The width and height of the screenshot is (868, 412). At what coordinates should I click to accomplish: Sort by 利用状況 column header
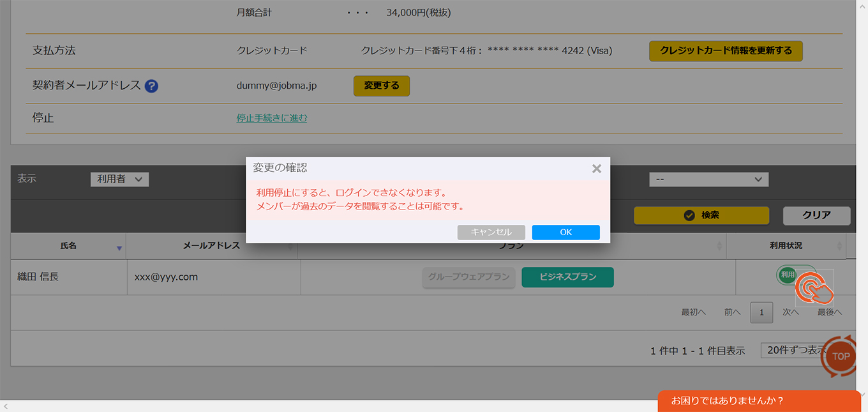pyautogui.click(x=786, y=246)
